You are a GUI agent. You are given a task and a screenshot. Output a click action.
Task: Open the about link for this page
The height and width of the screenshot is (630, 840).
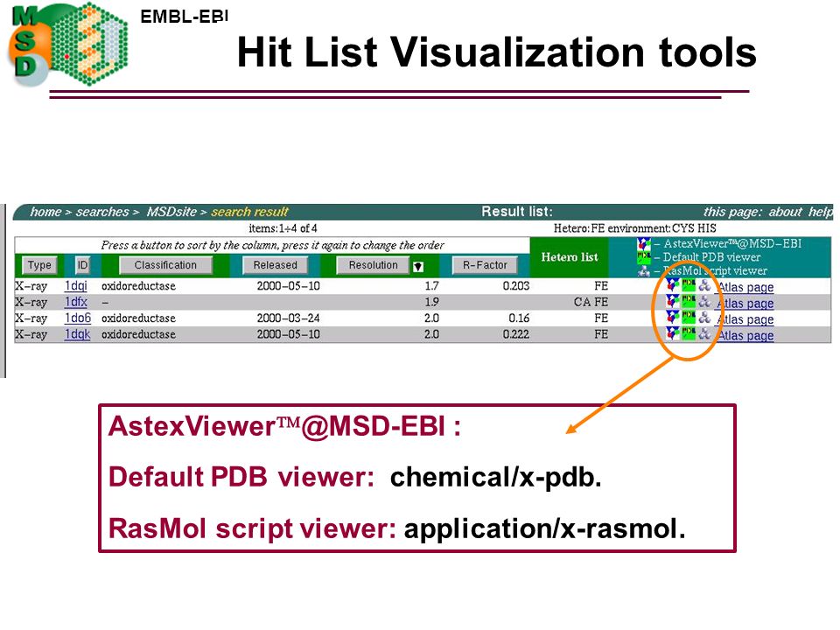[786, 212]
